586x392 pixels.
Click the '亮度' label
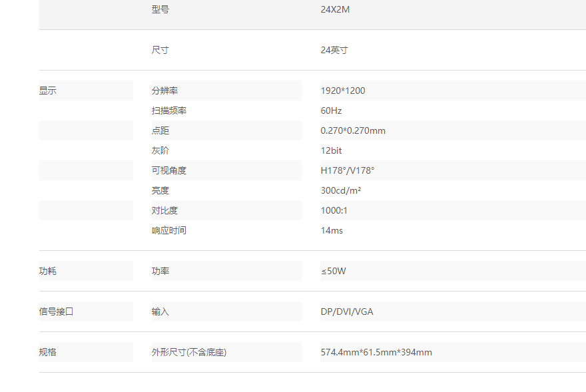(x=160, y=190)
